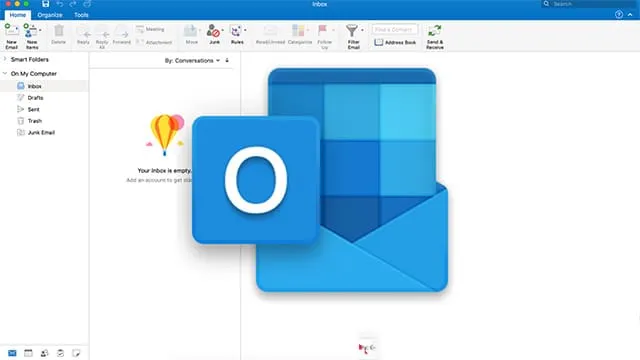Switch to Calendar view icon at bottom
This screenshot has width=640, height=360.
coord(28,353)
